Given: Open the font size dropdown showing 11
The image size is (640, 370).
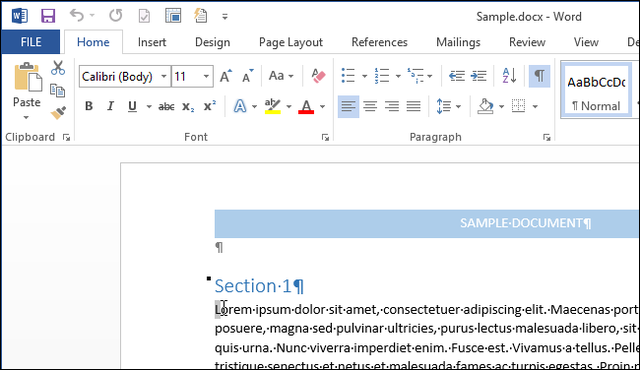Looking at the screenshot, I should tap(206, 76).
